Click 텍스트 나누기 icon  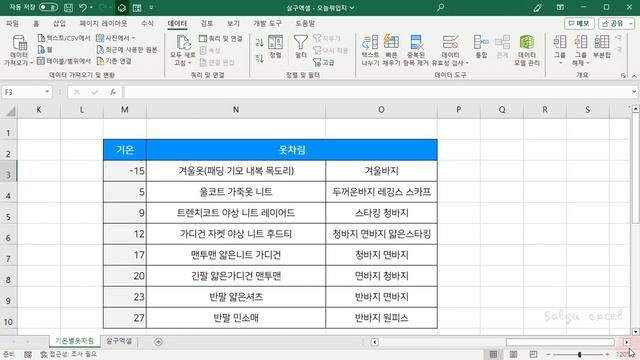click(x=370, y=42)
